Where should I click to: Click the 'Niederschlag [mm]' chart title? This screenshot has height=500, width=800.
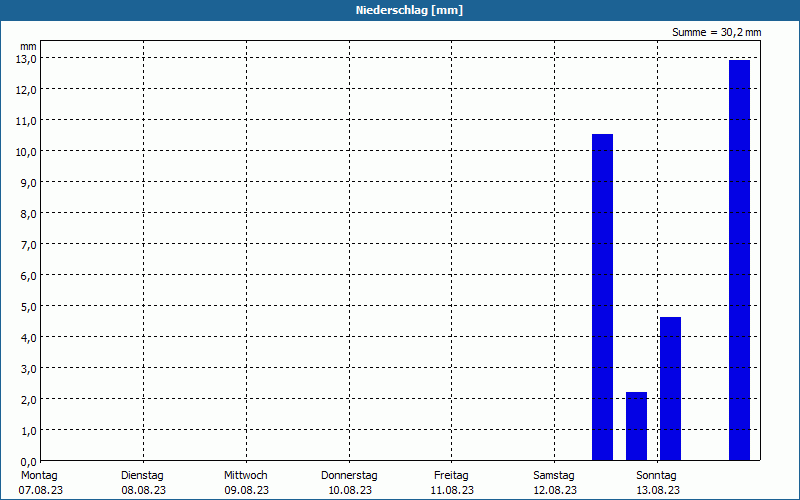tap(409, 10)
